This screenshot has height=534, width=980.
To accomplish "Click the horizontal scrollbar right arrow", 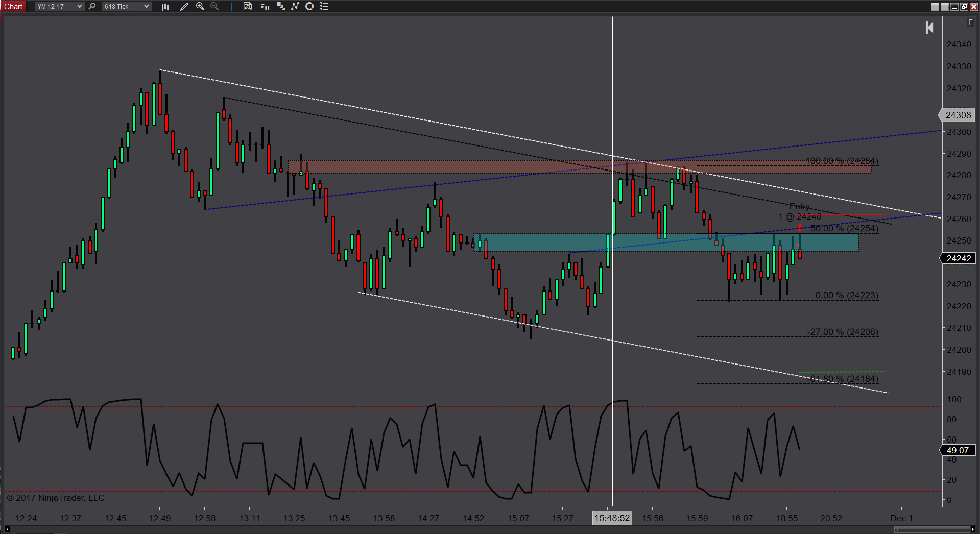I will point(973,530).
